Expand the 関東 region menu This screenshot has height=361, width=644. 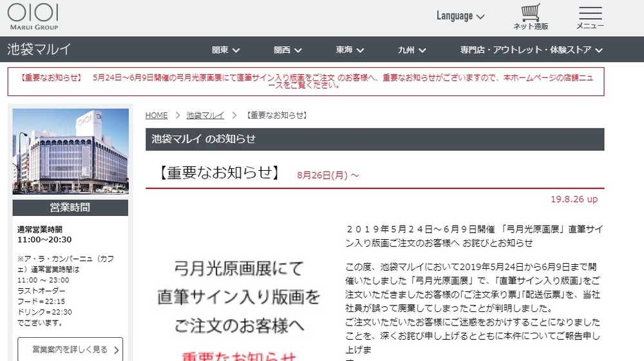coord(225,50)
